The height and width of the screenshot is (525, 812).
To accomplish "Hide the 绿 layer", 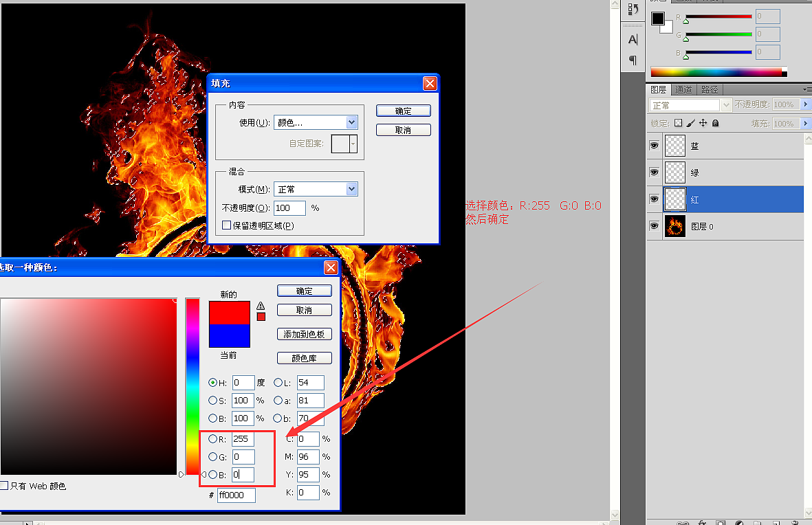I will [x=654, y=172].
